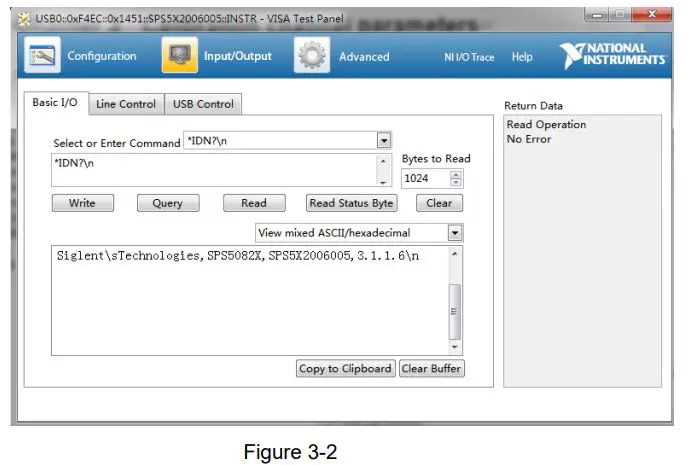Click the No Error status text

click(529, 139)
